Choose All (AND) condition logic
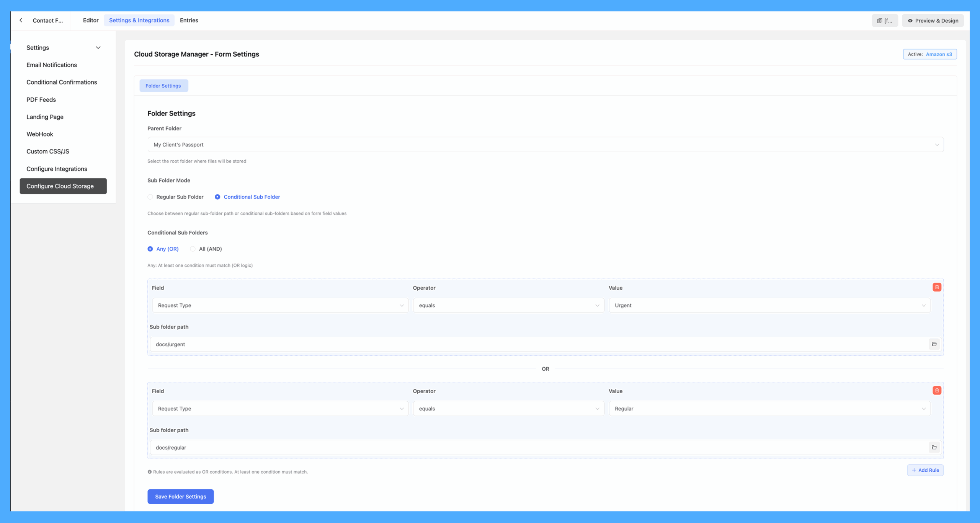The image size is (980, 523). coord(193,249)
